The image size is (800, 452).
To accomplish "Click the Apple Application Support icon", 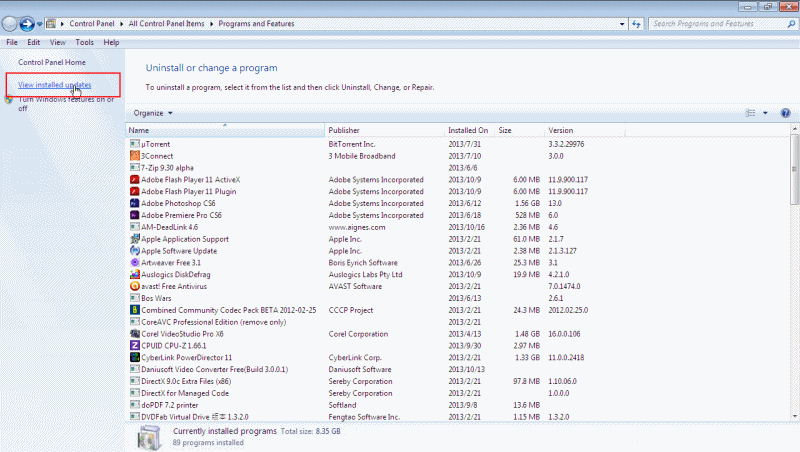I will coord(135,239).
